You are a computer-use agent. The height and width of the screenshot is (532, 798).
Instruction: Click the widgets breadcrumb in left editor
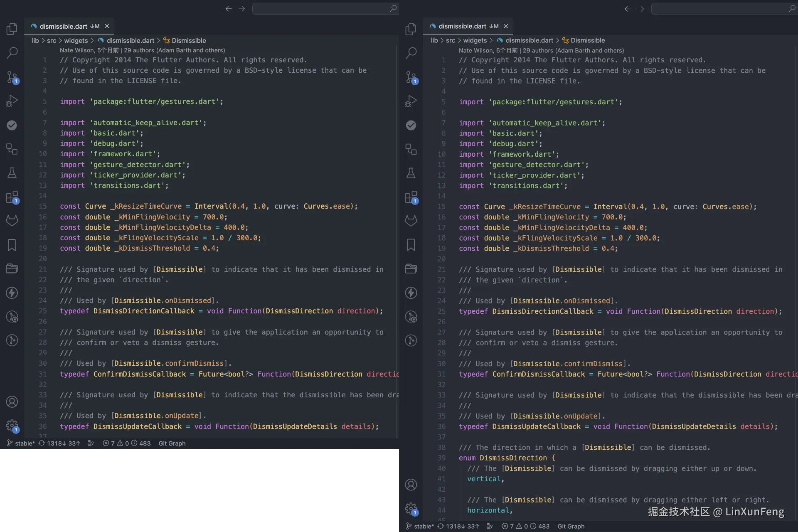pyautogui.click(x=76, y=40)
